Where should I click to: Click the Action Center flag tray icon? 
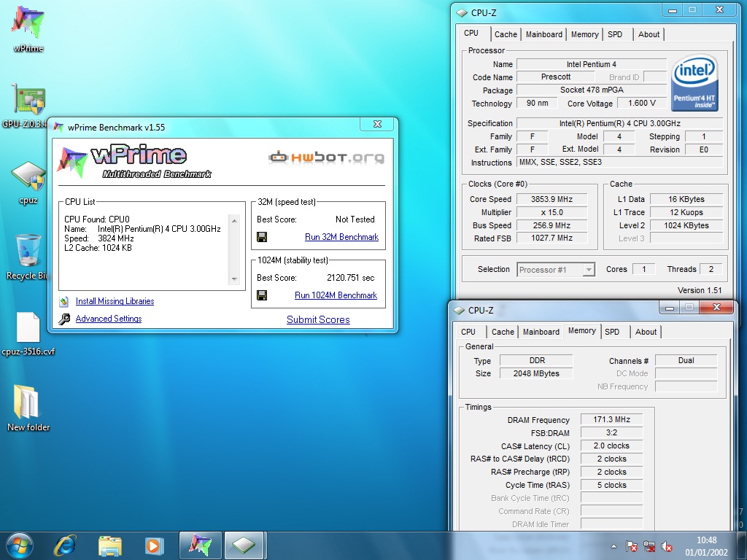pos(632,546)
